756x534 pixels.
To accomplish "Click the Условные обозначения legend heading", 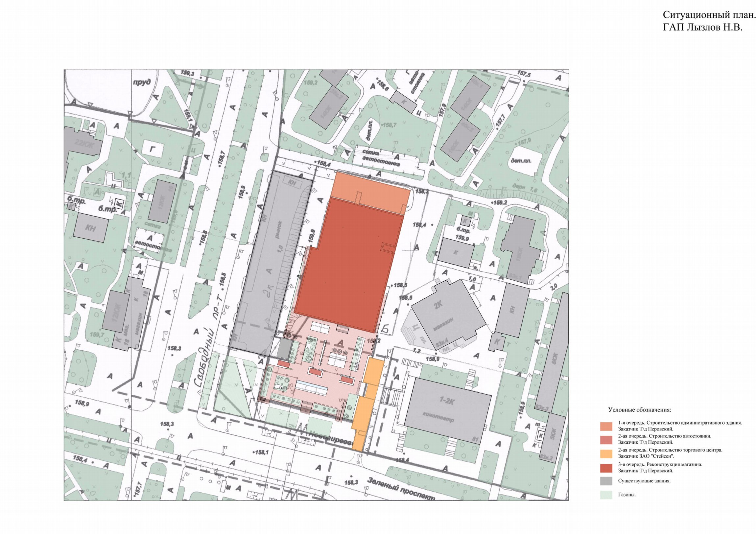I will click(639, 410).
